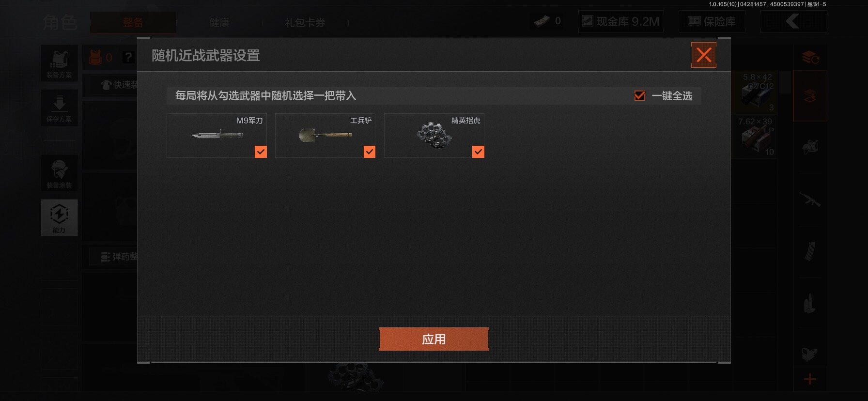Open the 装备涂装 equipment skin icon
868x401 pixels.
[59, 173]
